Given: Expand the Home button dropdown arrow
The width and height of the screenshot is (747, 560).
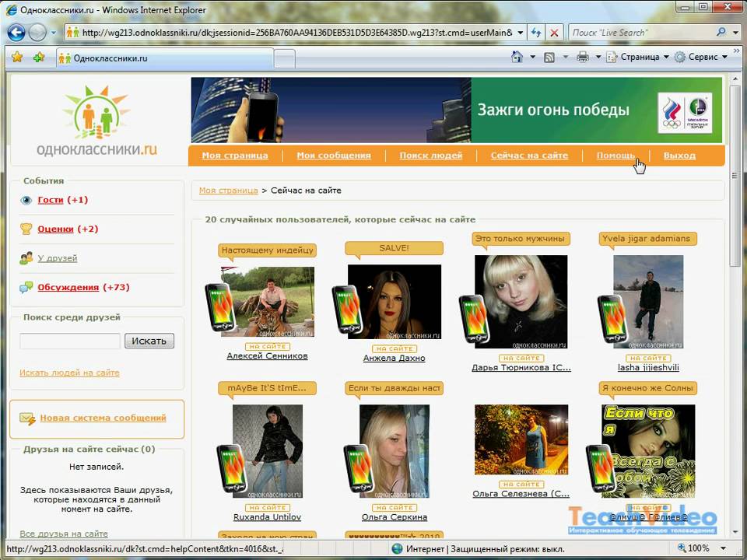Looking at the screenshot, I should click(x=532, y=57).
